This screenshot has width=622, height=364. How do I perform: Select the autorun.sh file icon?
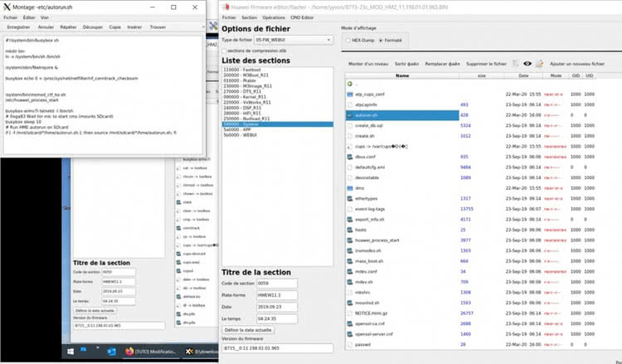(349, 115)
